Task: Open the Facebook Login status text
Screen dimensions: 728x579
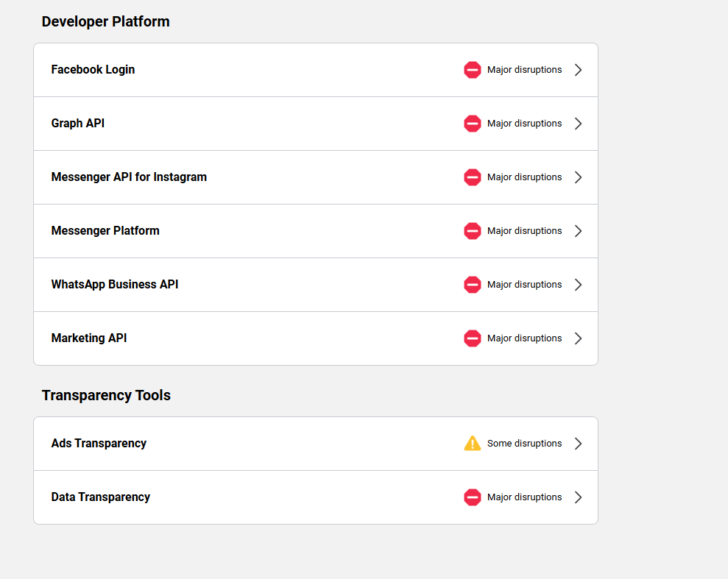Action: [x=524, y=70]
